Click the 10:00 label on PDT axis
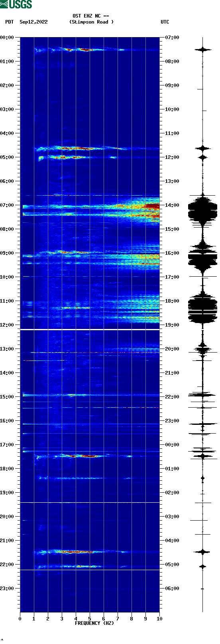 point(7,277)
